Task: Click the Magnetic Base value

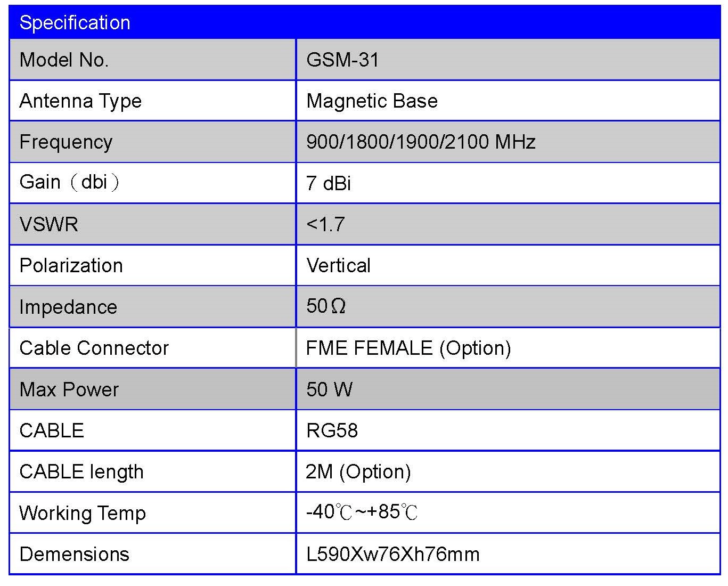Action: [372, 101]
